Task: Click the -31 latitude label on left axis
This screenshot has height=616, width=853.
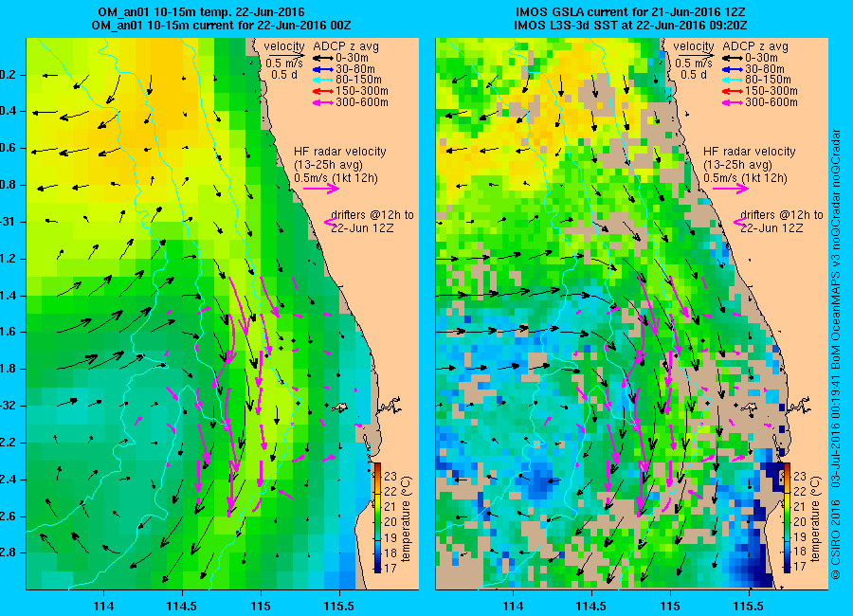Action: pyautogui.click(x=7, y=222)
